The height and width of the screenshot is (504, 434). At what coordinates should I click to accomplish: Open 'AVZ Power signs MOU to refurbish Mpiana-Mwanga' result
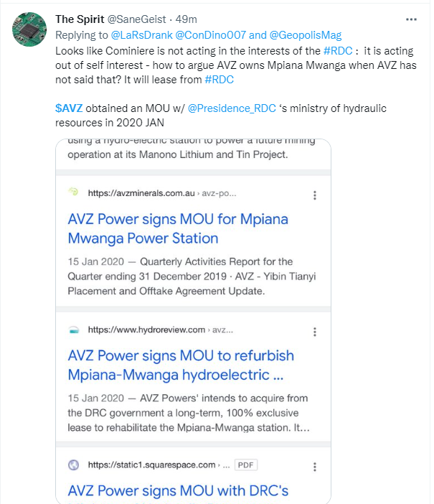tap(181, 365)
